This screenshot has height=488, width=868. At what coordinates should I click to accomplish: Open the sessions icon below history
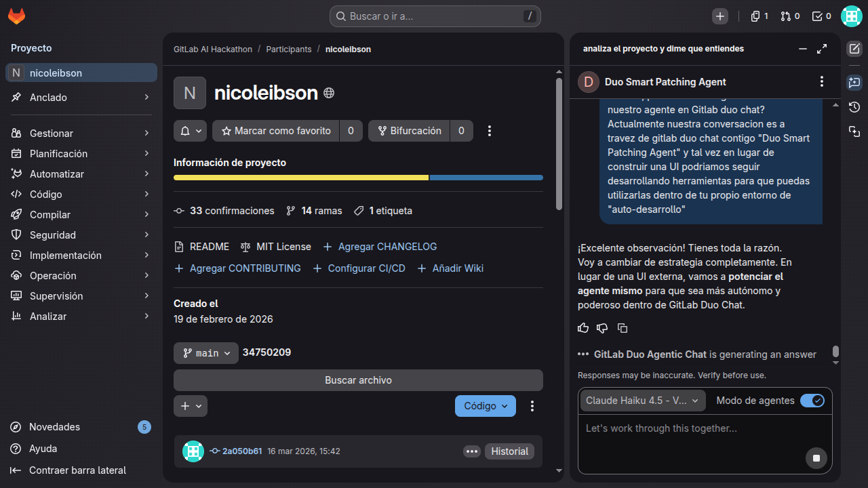pos(854,131)
